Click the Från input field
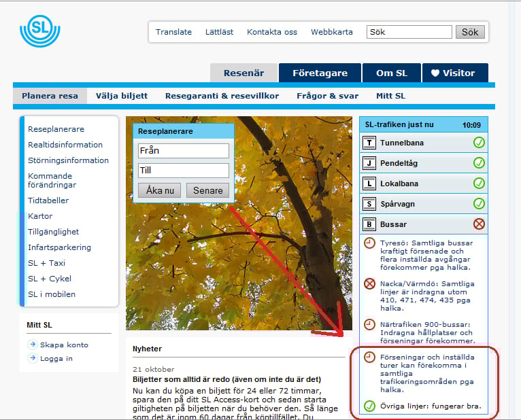 coord(184,151)
